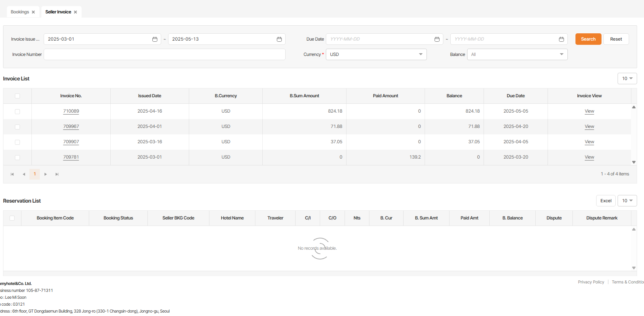Click the due date 2025-05-05 cell
Image resolution: width=644 pixels, height=316 pixels.
coord(516,111)
